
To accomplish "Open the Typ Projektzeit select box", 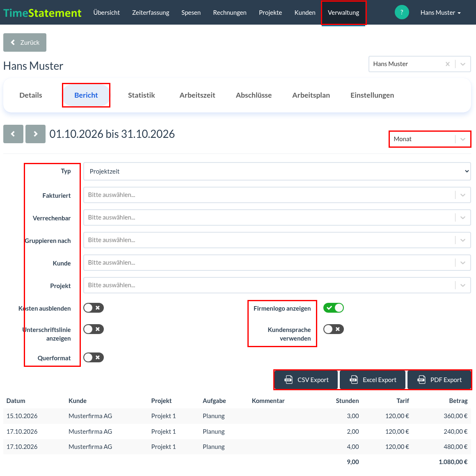I will coord(277,172).
